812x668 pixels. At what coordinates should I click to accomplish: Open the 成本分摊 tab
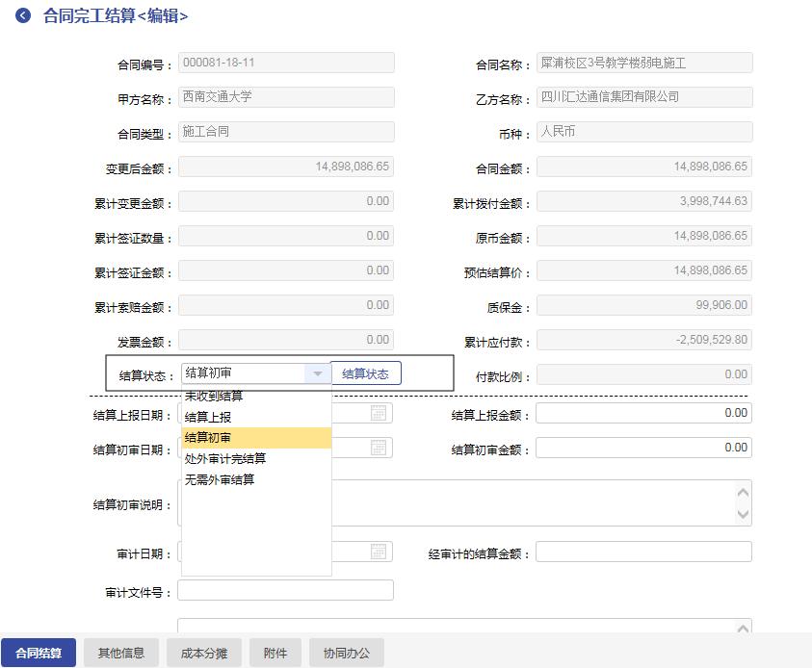pos(204,653)
